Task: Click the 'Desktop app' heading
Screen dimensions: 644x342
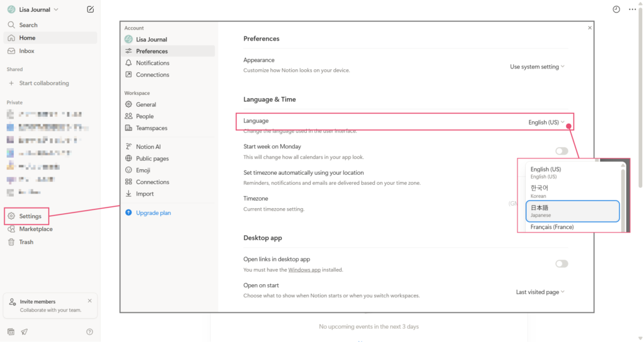Action: pos(262,238)
